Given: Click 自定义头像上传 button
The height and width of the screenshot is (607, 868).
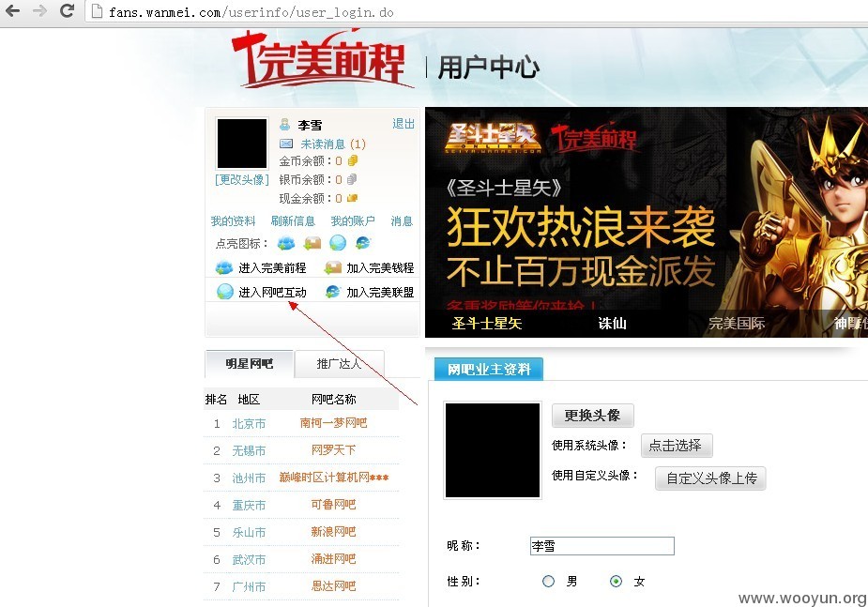Looking at the screenshot, I should point(710,478).
